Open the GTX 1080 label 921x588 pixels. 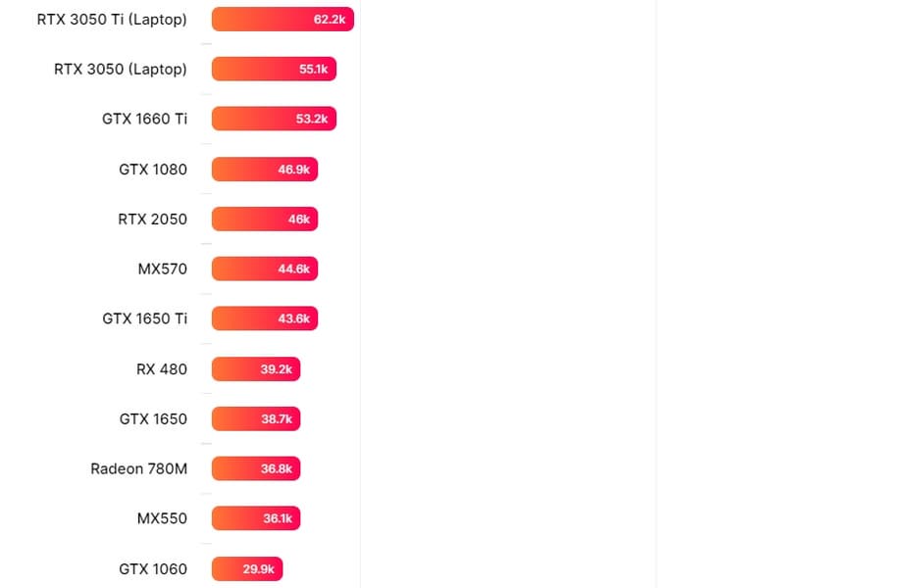coord(153,170)
